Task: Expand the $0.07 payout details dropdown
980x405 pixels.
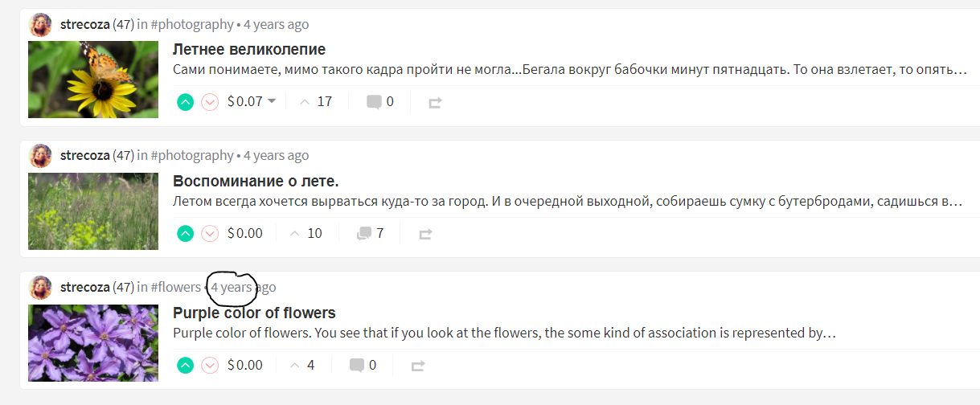Action: click(x=271, y=101)
